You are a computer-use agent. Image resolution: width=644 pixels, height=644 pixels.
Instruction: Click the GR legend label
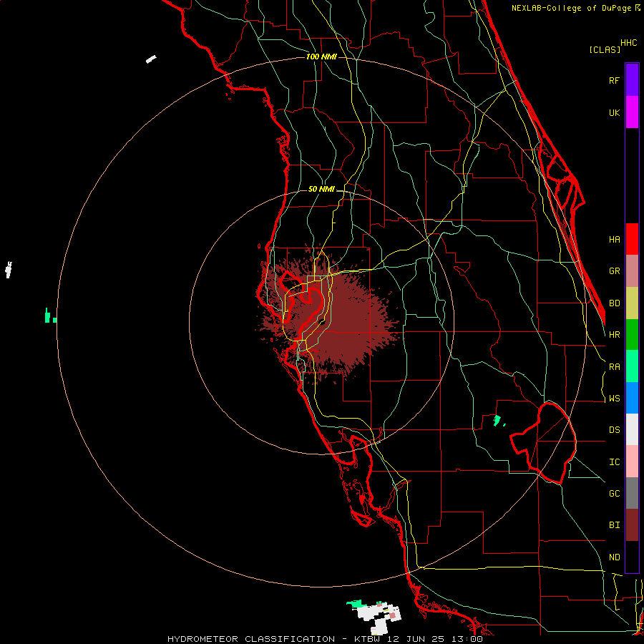(614, 271)
